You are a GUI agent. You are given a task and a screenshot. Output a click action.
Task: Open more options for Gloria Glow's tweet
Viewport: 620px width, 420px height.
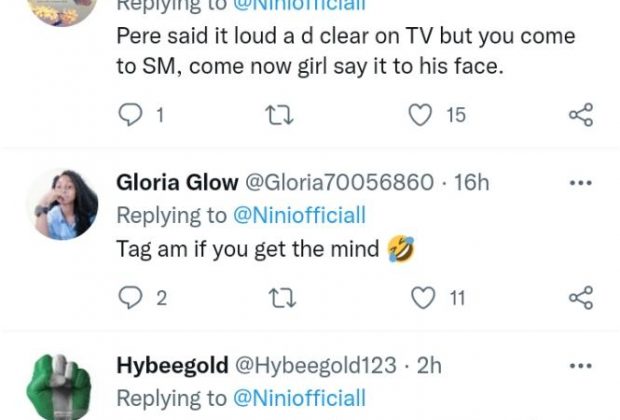point(580,183)
